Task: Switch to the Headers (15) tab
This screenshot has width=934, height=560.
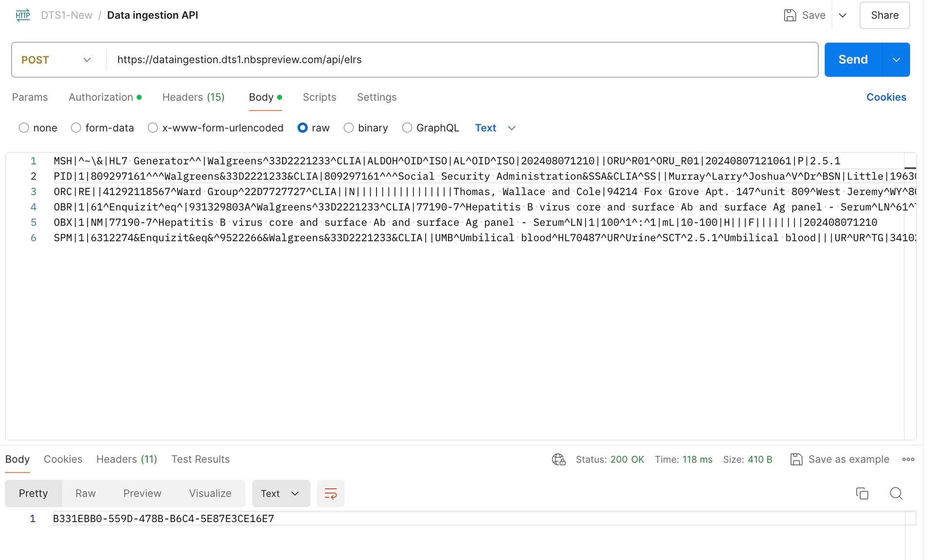Action: pos(193,97)
